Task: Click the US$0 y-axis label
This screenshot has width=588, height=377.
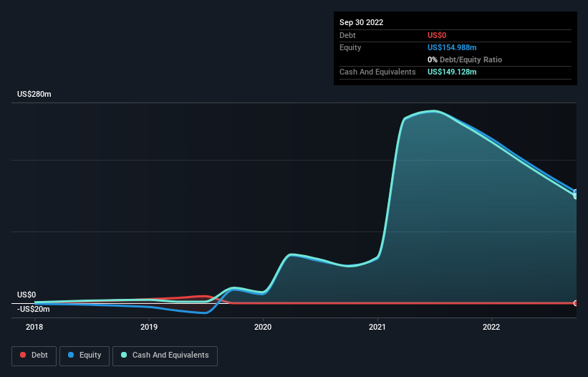Action: (x=26, y=295)
